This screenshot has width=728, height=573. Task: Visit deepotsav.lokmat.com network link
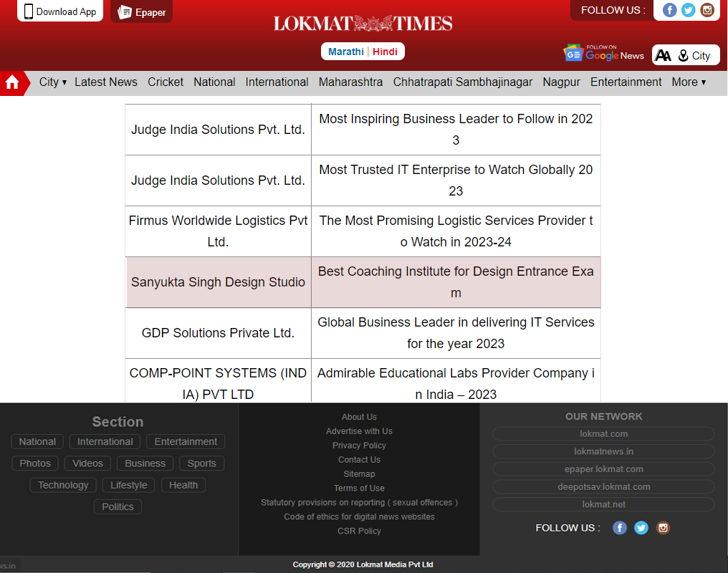tap(603, 487)
